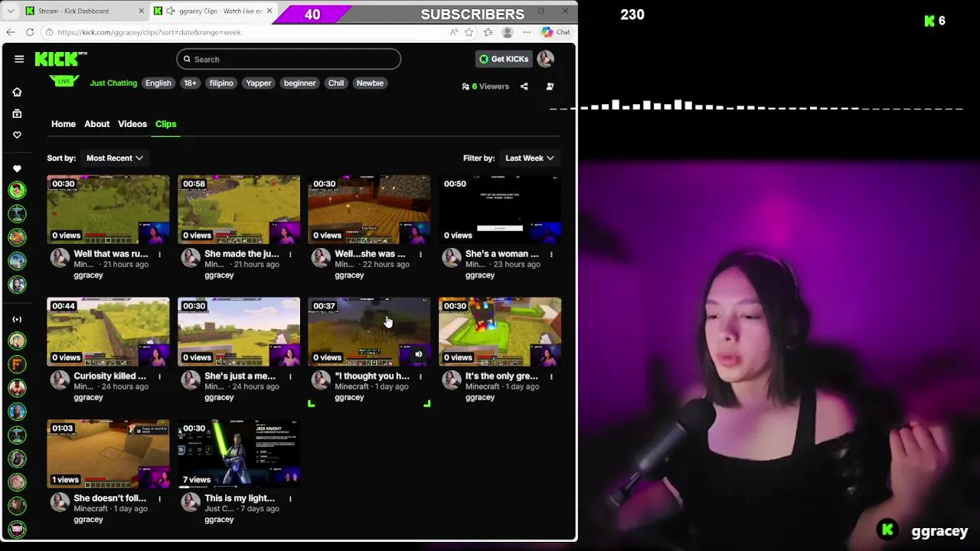Select the Clips channel tab
The height and width of the screenshot is (551, 980).
[x=165, y=124]
